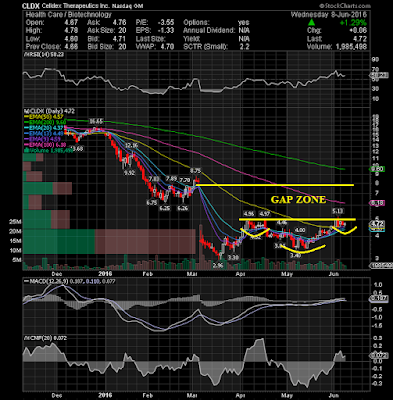Click the P/E value -3.55

click(x=165, y=23)
